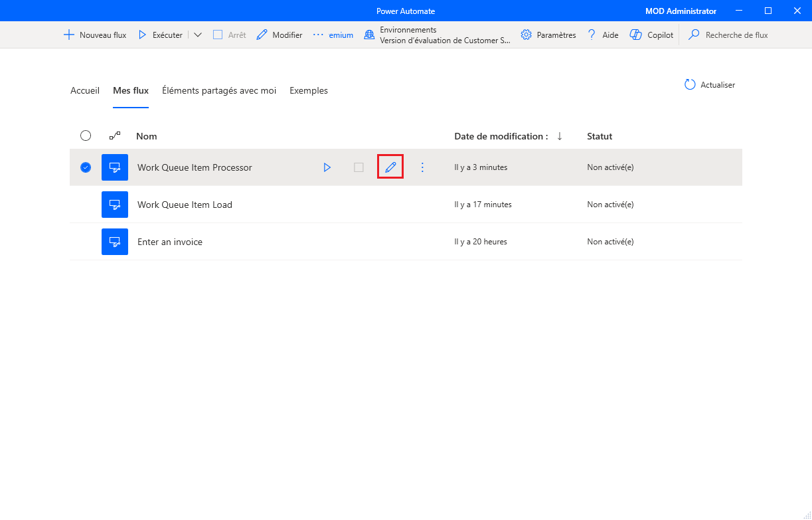812x520 pixels.
Task: Open the MOD Administrator account menu
Action: coord(681,11)
